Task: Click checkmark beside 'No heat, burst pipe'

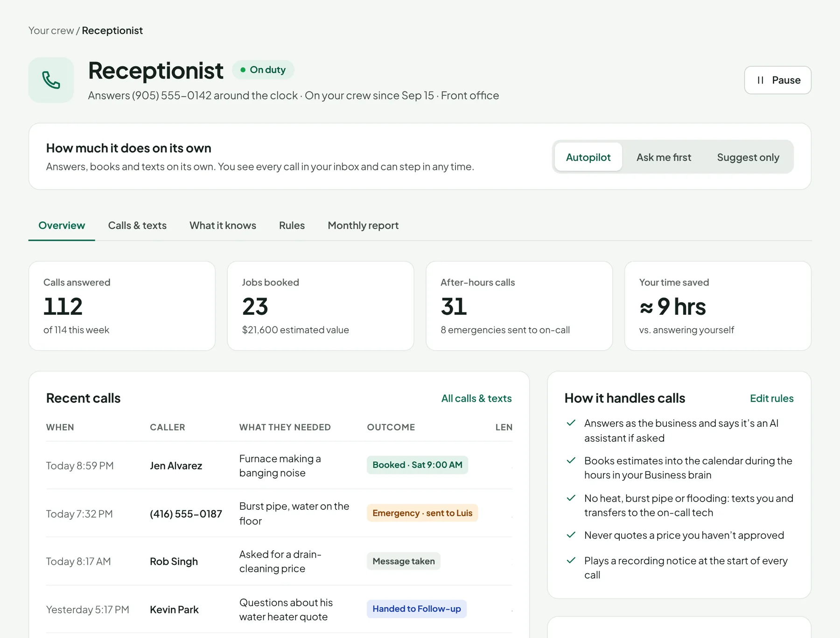Action: point(571,498)
